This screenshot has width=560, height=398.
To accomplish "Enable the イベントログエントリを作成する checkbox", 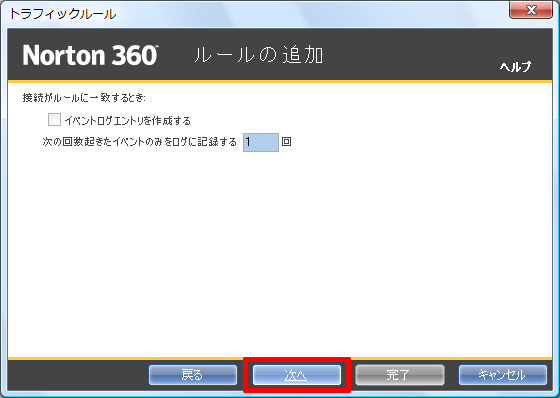I will coord(54,120).
